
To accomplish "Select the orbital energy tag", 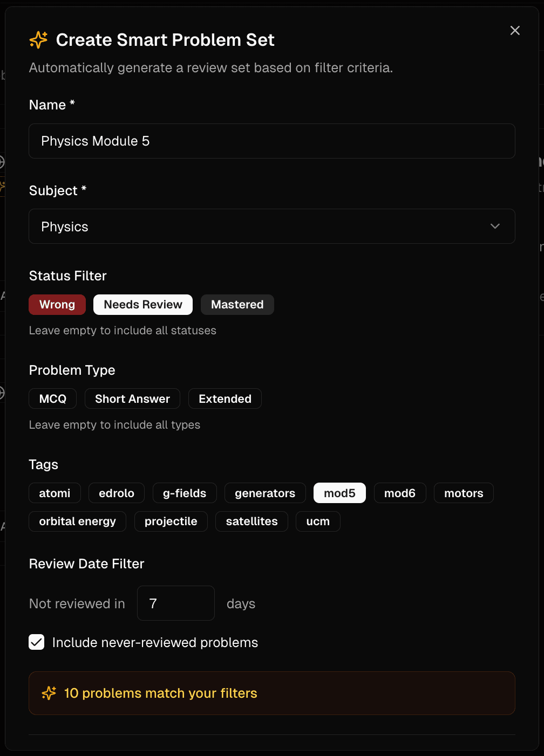I will pos(77,521).
